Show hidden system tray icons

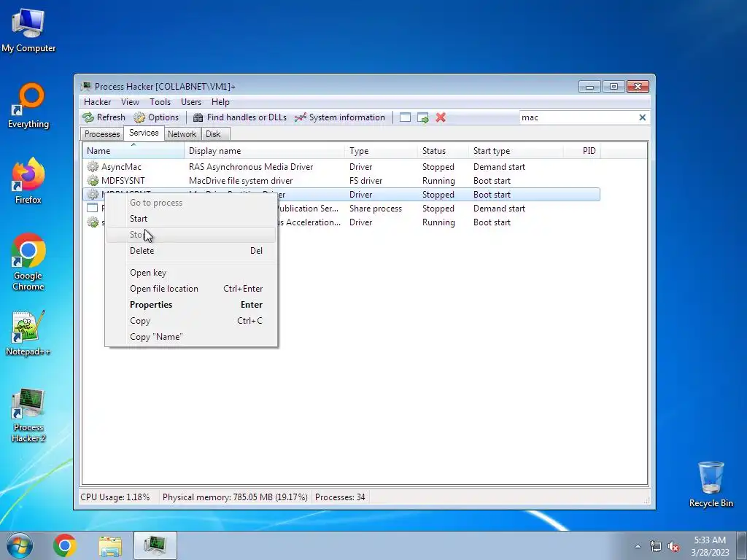click(x=638, y=546)
